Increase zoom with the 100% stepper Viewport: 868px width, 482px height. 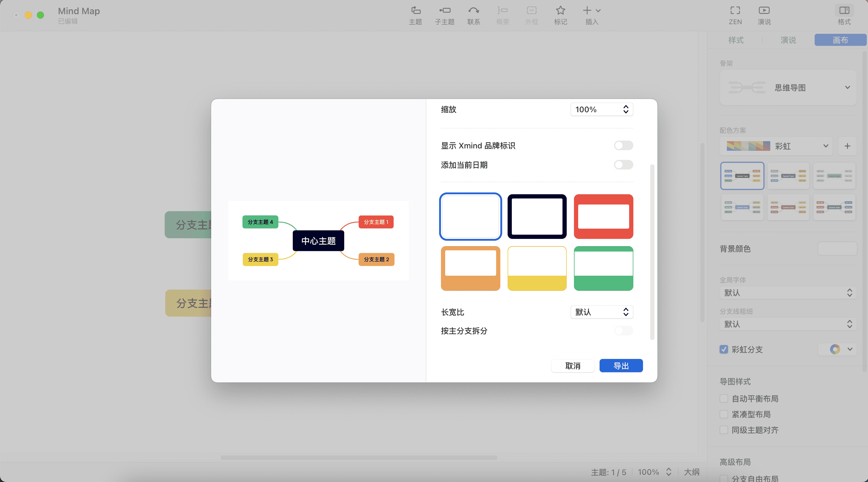[626, 107]
